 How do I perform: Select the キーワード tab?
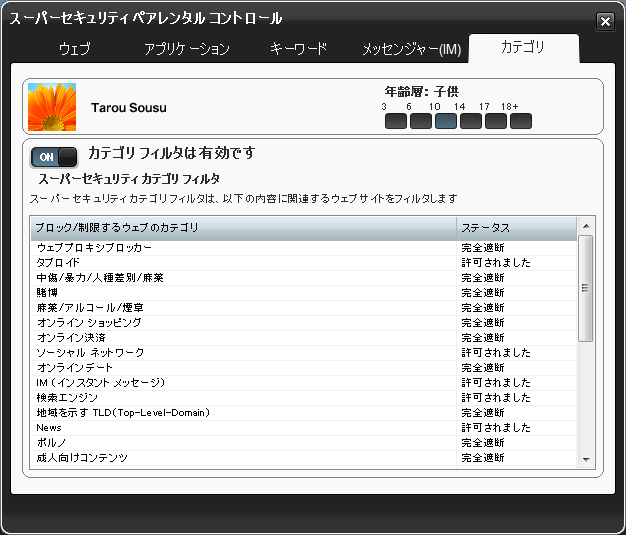299,49
